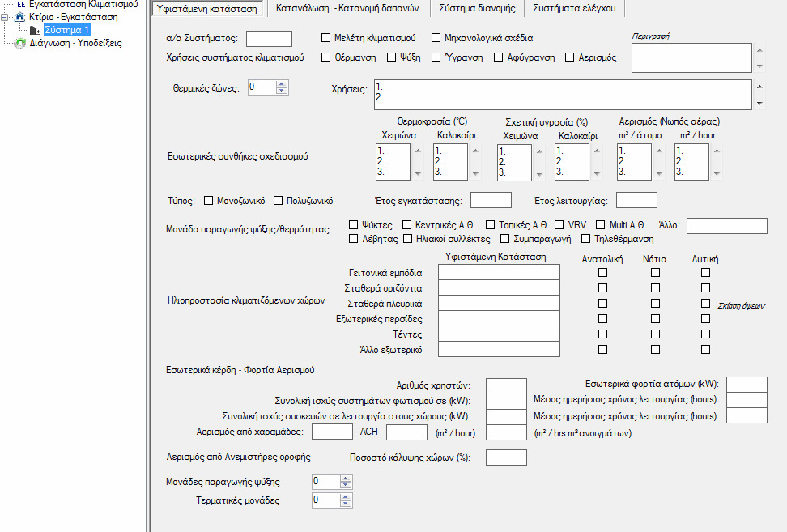Increase Θερμικές ζώνες value with up arrow
Image resolution: width=787 pixels, height=532 pixels.
pos(282,84)
